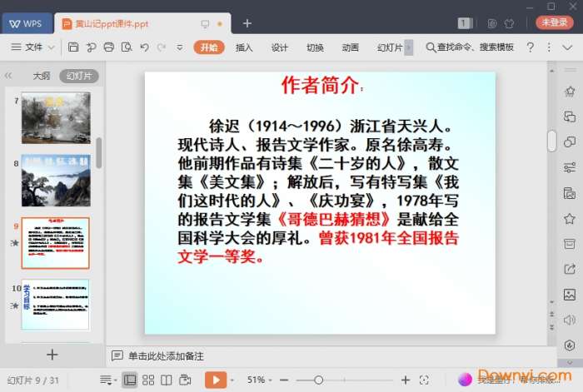Open the 动画 ribbon tab
Image resolution: width=583 pixels, height=392 pixels.
coord(351,47)
